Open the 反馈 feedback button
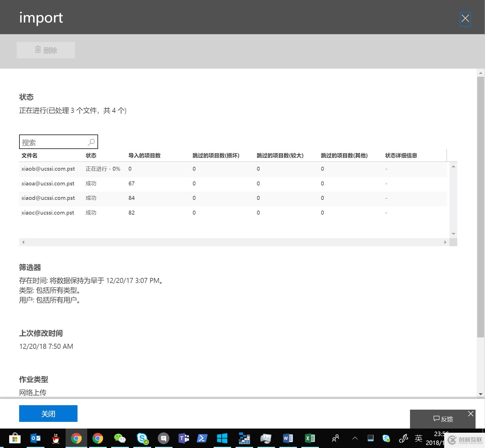485x448 pixels. coord(443,419)
